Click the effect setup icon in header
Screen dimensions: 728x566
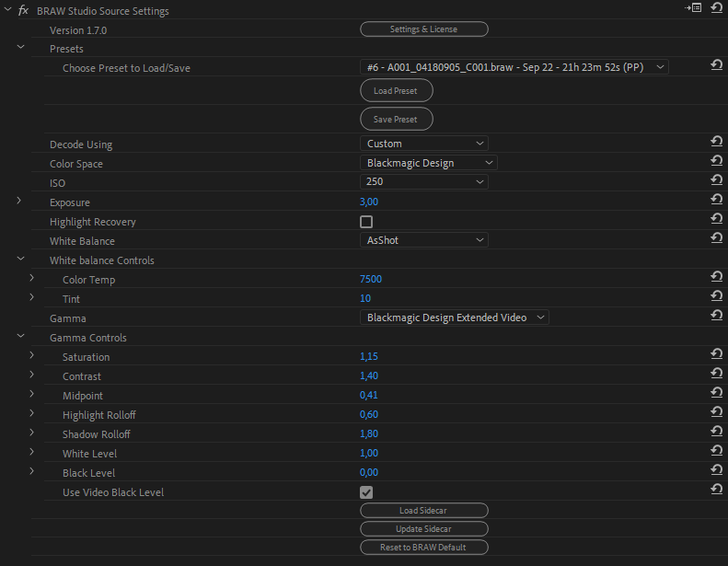693,9
